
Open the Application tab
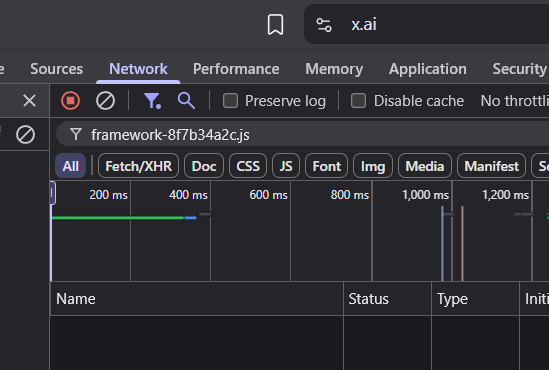coord(428,69)
